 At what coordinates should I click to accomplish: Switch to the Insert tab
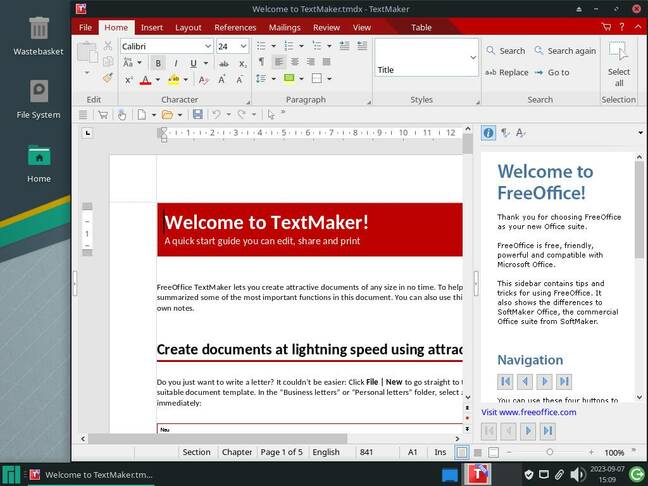[152, 27]
